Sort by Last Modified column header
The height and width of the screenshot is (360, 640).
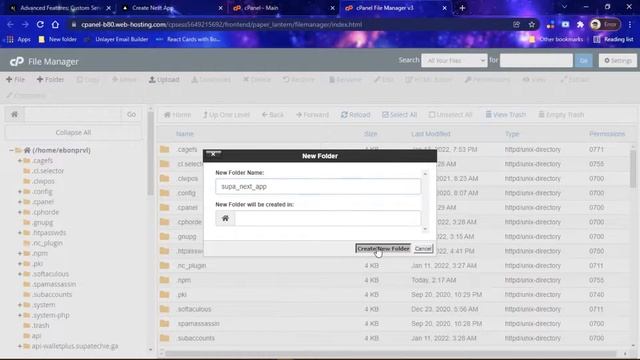(x=431, y=134)
